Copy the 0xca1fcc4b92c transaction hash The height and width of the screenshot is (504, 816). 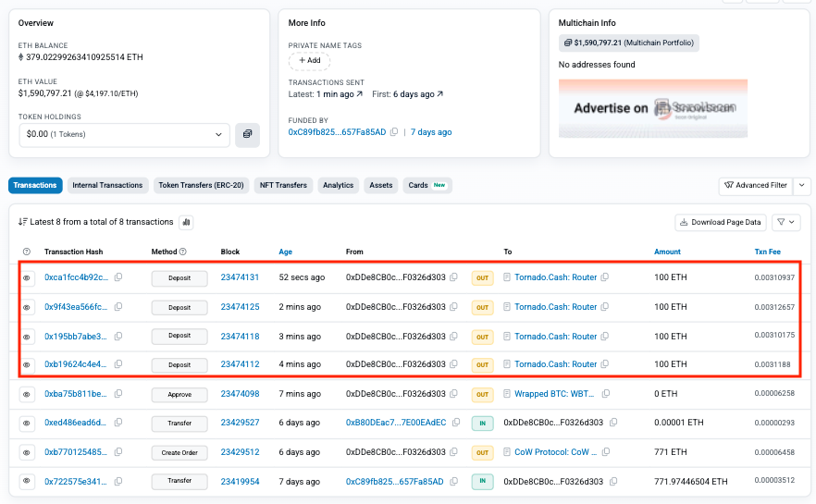pyautogui.click(x=118, y=277)
